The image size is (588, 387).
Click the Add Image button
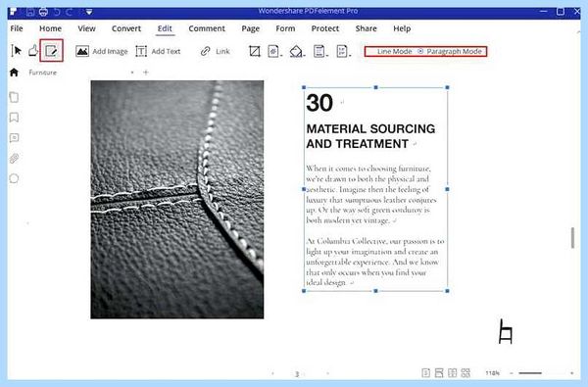click(102, 51)
